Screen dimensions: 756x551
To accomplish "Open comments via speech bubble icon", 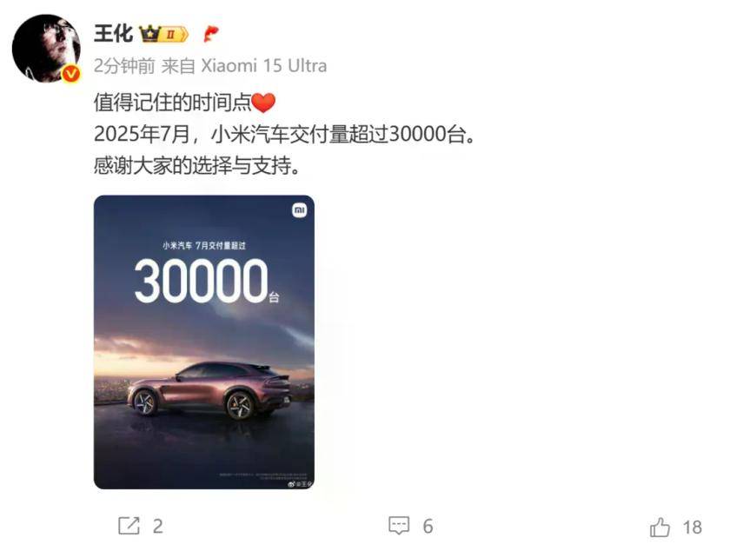I will click(399, 526).
